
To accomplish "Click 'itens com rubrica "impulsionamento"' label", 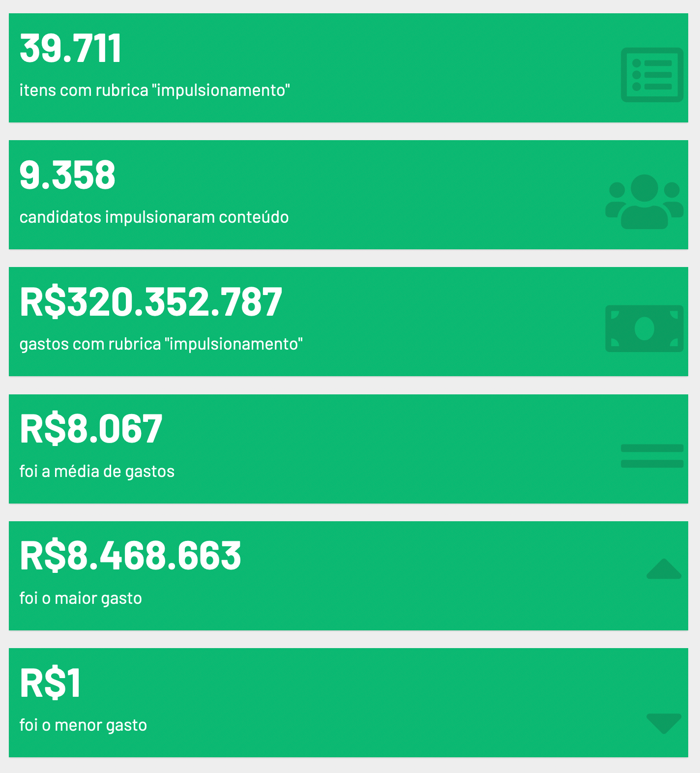I will tap(154, 90).
